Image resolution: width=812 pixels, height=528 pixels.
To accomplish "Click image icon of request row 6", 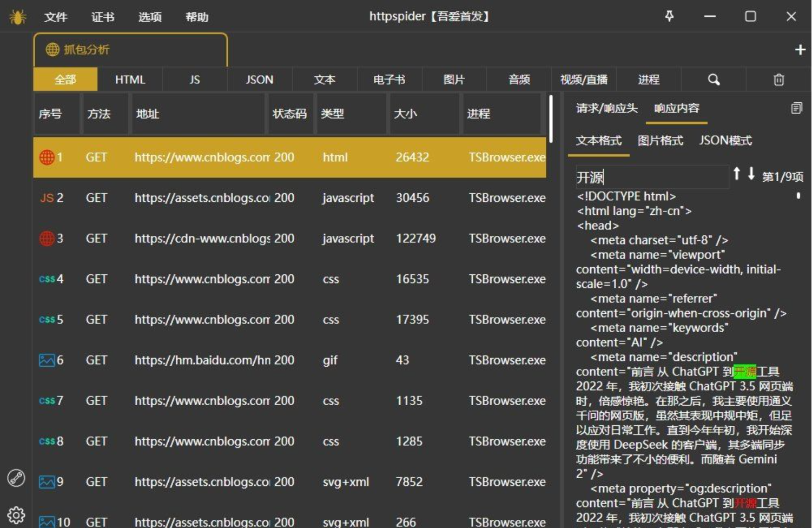I will click(47, 360).
